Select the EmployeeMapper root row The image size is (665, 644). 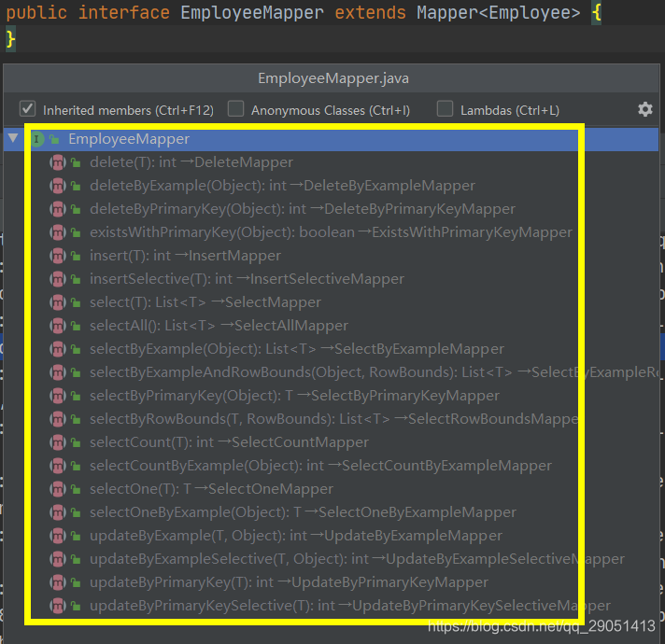(x=331, y=139)
